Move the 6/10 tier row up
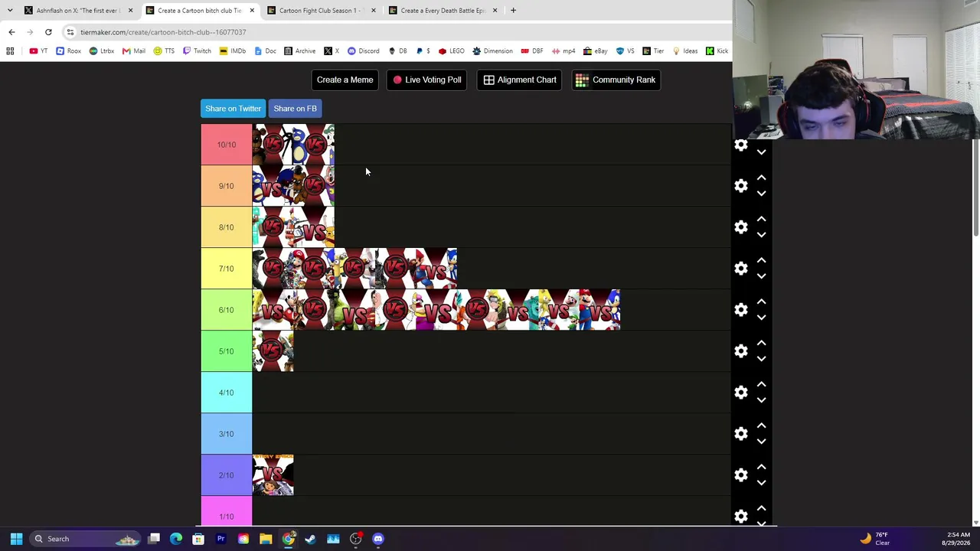Screen dimensions: 980x551 point(761,302)
